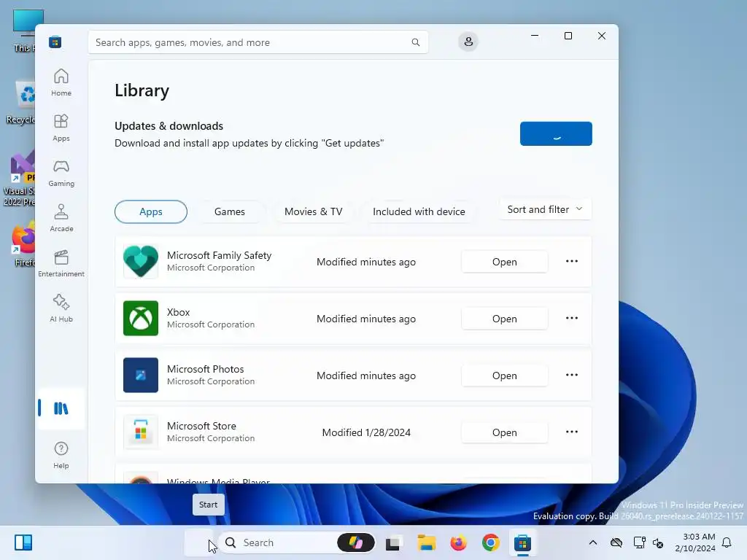The image size is (747, 560).
Task: Open more options for Microsoft Photos
Action: 572,375
